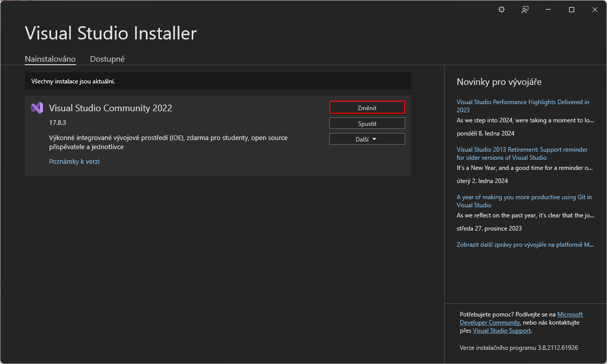Click the date 'středa 27. prosince 2023'
This screenshot has width=607, height=364.
(x=489, y=229)
